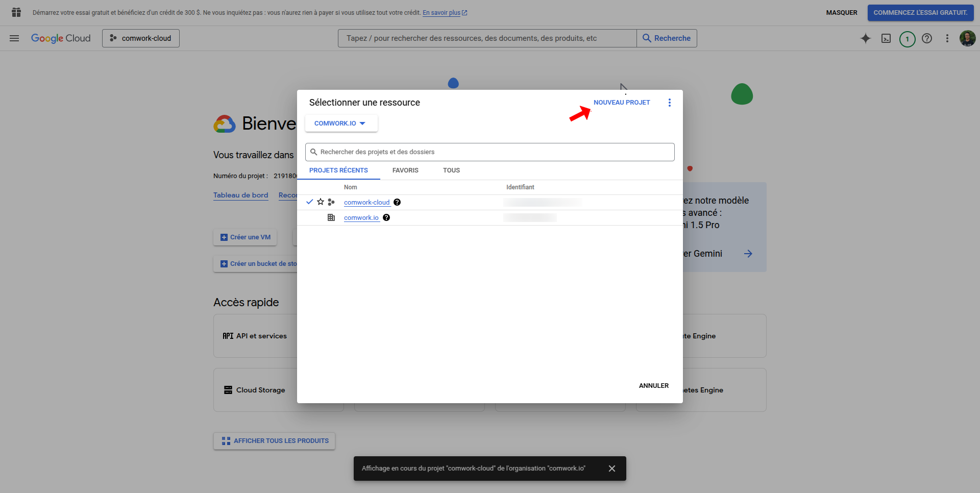Focus the Rechercher des projets et des dossiers field
Image resolution: width=980 pixels, height=493 pixels.
click(x=490, y=152)
